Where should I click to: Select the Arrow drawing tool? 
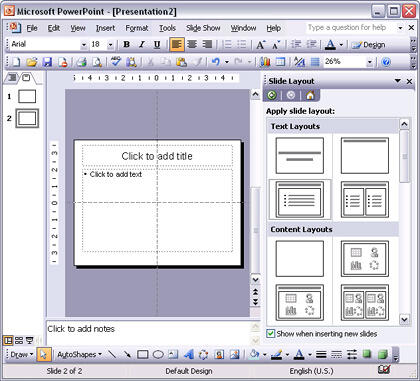[127, 354]
